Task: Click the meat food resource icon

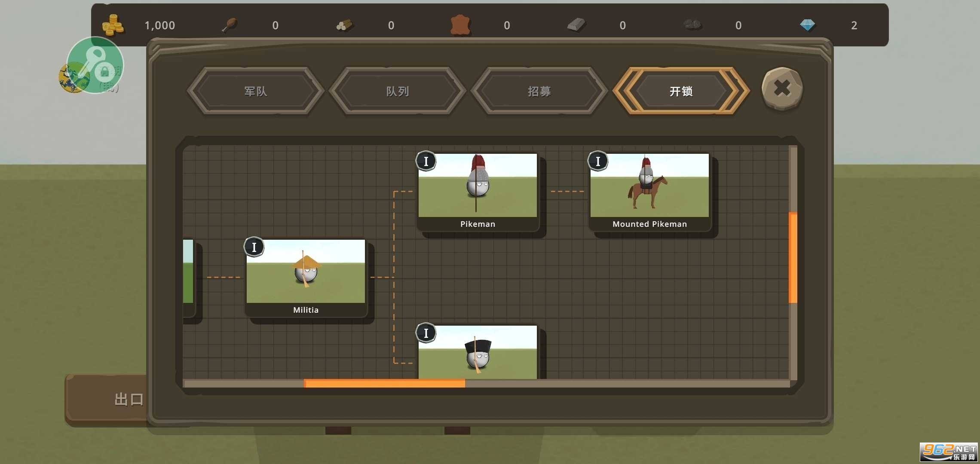Action: [x=229, y=25]
